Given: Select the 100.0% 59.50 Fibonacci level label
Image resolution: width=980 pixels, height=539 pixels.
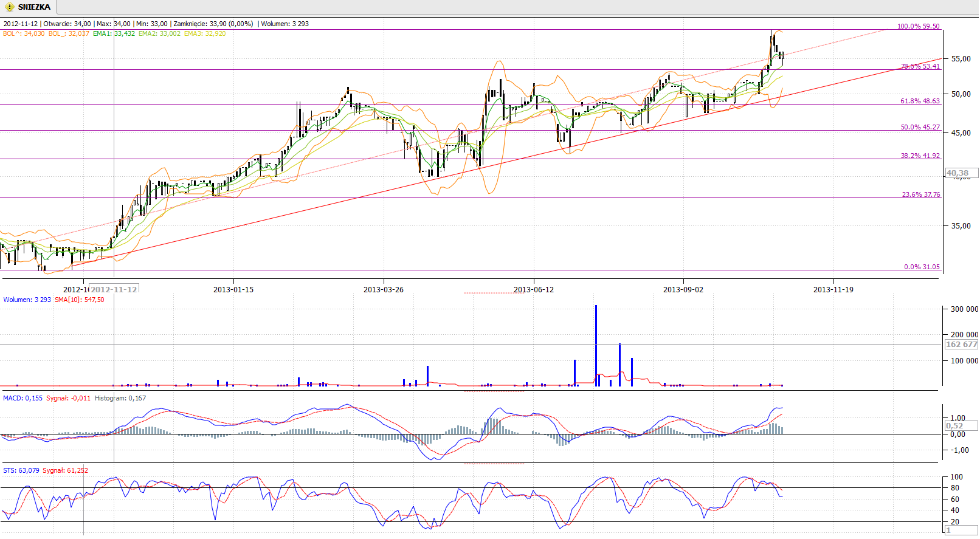Looking at the screenshot, I should [x=919, y=26].
